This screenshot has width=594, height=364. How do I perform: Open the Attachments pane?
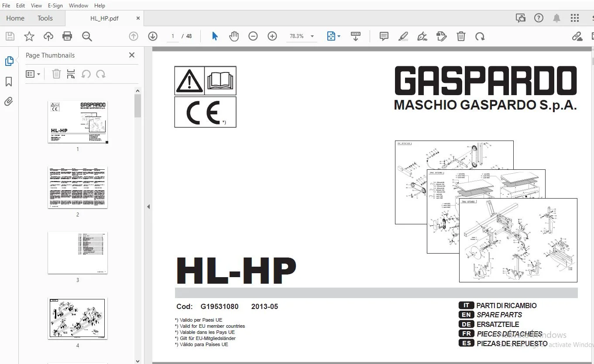(9, 102)
